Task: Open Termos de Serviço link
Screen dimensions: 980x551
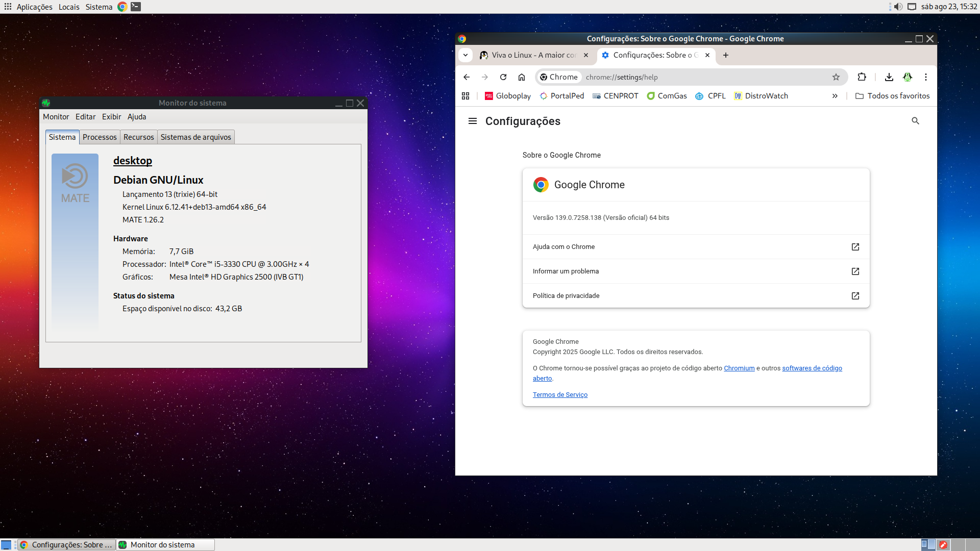Action: pyautogui.click(x=560, y=395)
